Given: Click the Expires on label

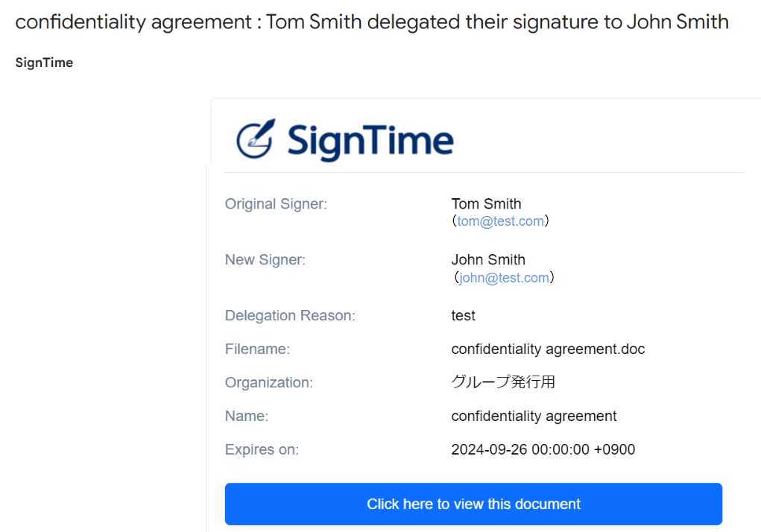Looking at the screenshot, I should coord(262,449).
